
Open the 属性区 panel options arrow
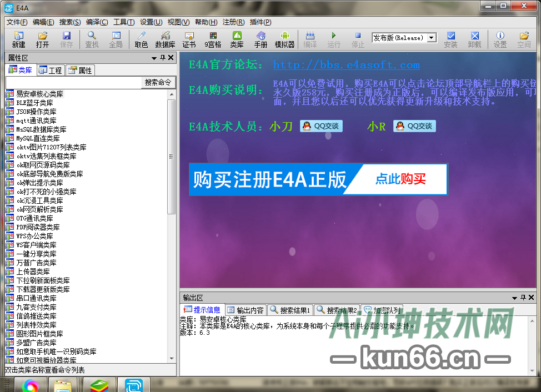click(154, 58)
